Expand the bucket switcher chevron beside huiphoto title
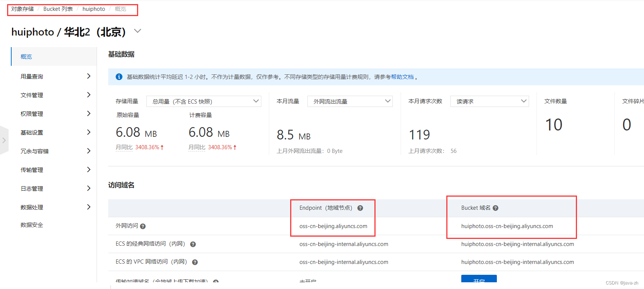The width and height of the screenshot is (644, 289). point(138,31)
